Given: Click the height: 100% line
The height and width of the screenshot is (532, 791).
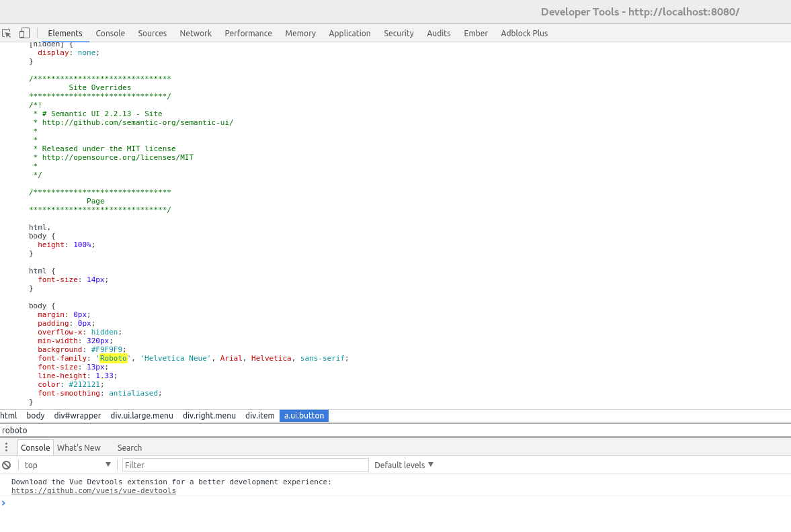Looking at the screenshot, I should (x=66, y=245).
